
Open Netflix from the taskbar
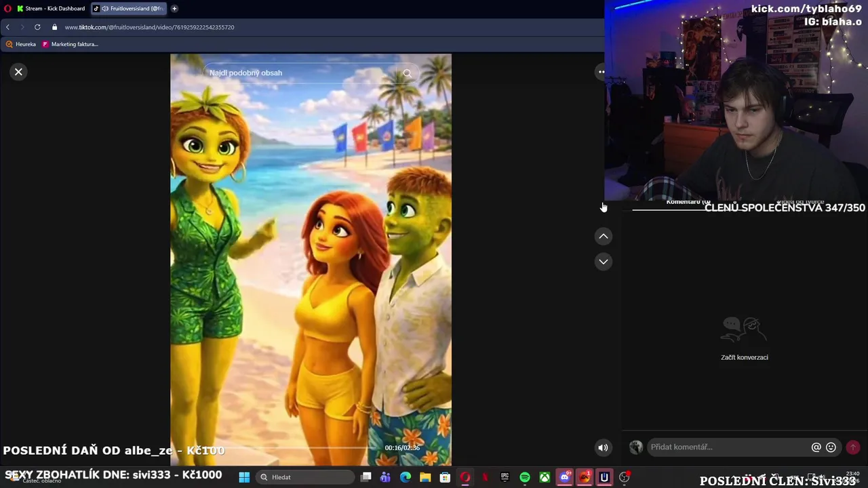click(485, 477)
